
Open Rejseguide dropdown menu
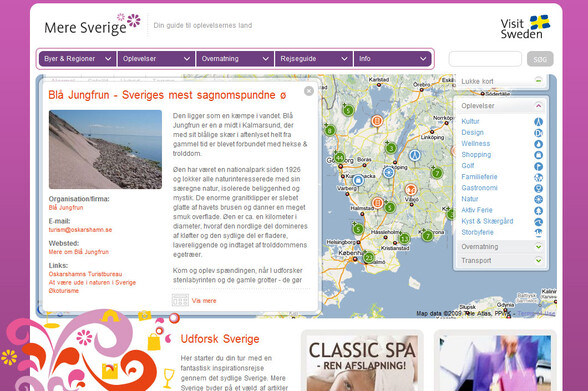314,59
